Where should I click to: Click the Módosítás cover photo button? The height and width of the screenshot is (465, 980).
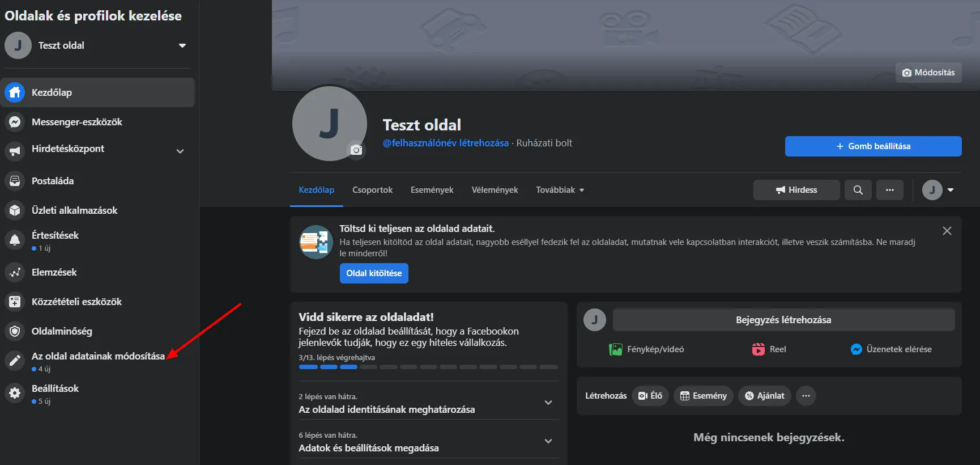928,73
